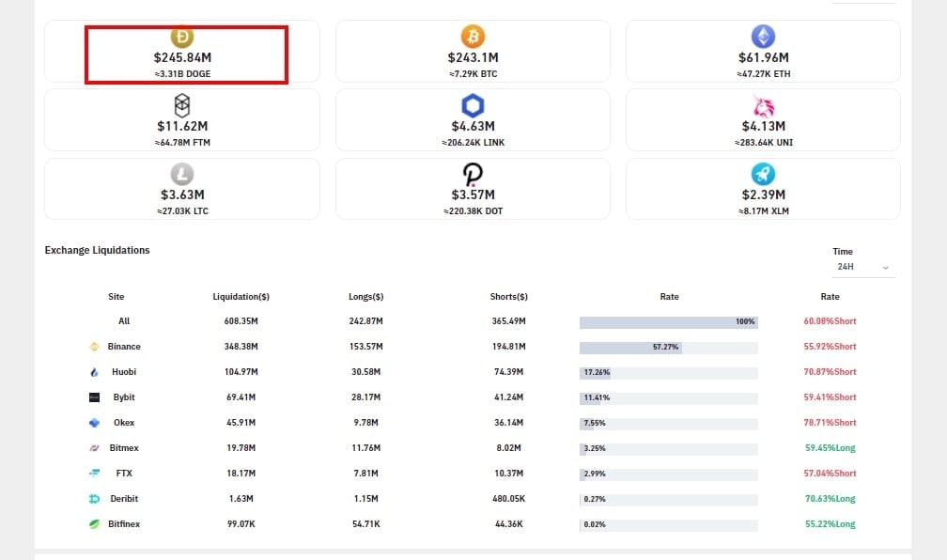Open the 24H time dropdown
This screenshot has width=947, height=560.
click(862, 267)
